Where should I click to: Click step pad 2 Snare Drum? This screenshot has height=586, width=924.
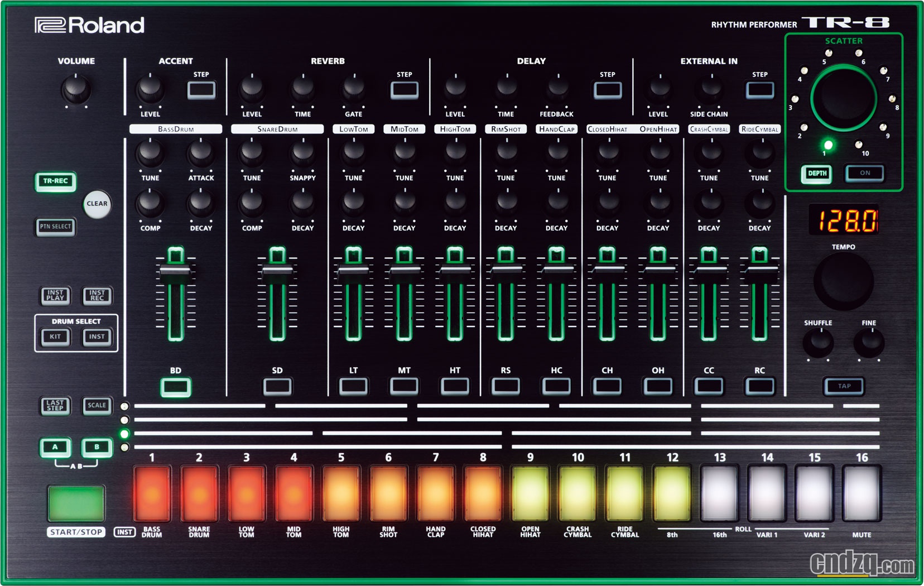click(x=199, y=494)
